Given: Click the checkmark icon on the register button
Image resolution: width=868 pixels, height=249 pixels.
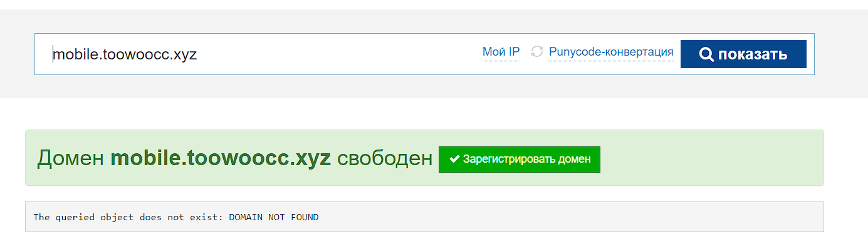Looking at the screenshot, I should click(x=454, y=159).
